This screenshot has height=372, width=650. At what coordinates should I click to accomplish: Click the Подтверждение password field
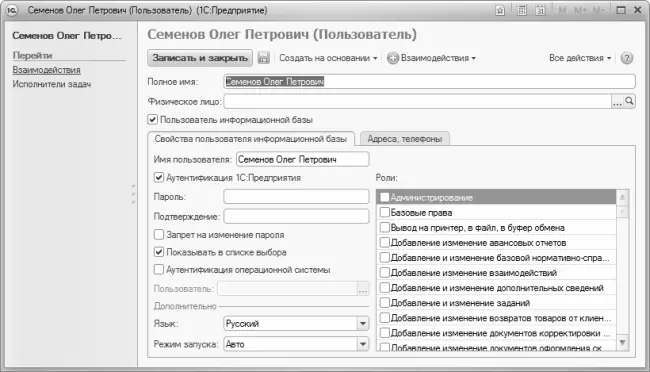[296, 216]
